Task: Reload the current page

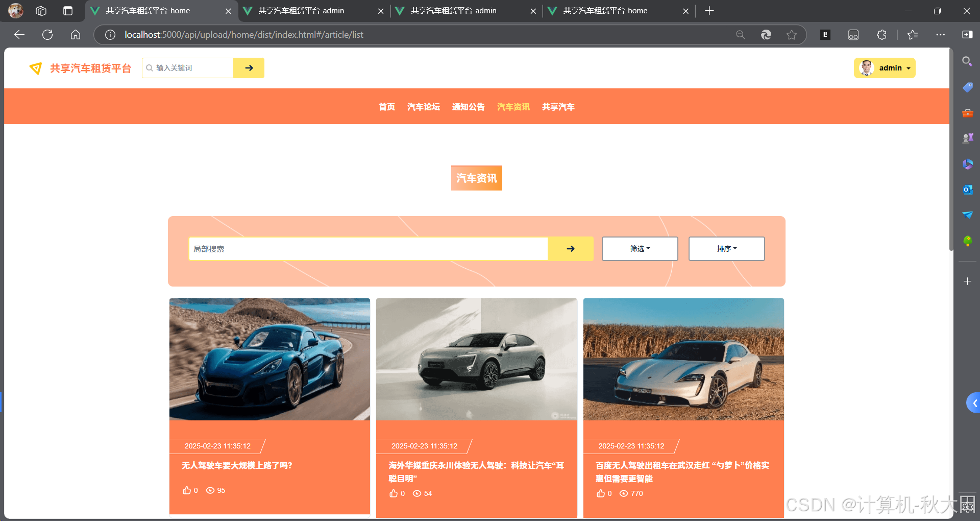Action: coord(47,35)
